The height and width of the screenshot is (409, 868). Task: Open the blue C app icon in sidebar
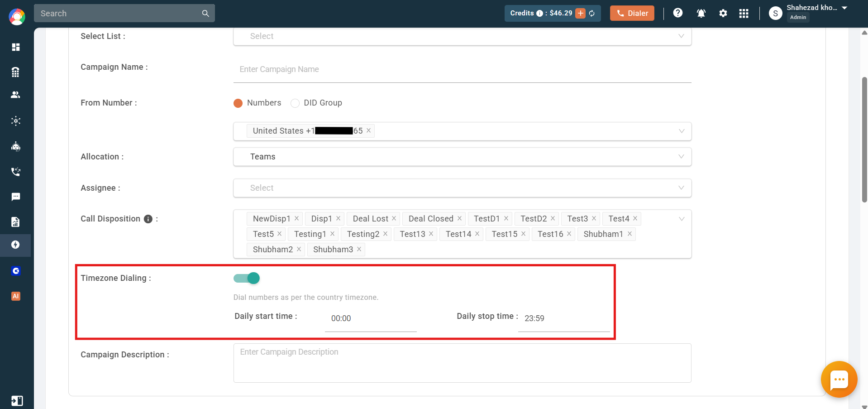(16, 271)
